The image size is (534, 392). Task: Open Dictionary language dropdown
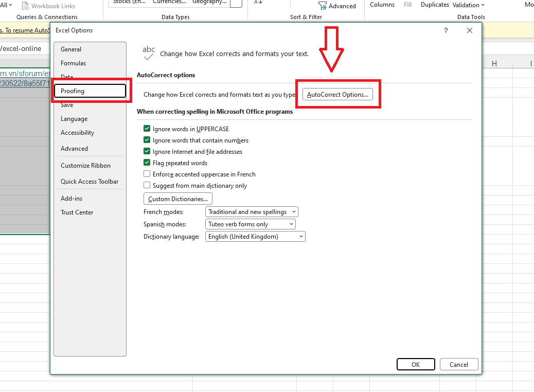coord(255,236)
